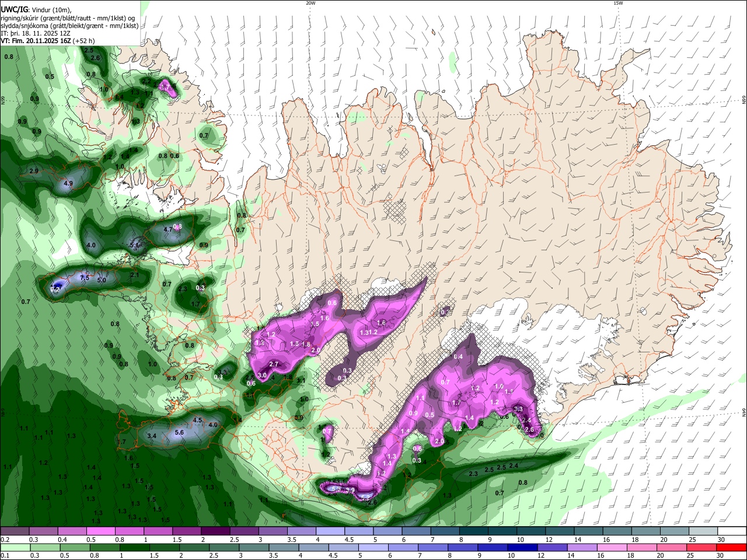The height and width of the screenshot is (560, 747).
Task: Click the pale green rain-legend swatch at 0.1
Action: [15, 547]
